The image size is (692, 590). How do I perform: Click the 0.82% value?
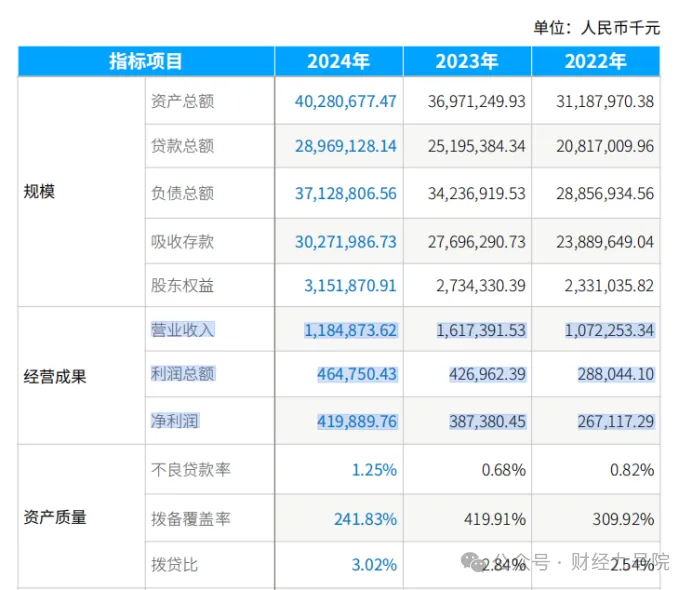click(632, 470)
